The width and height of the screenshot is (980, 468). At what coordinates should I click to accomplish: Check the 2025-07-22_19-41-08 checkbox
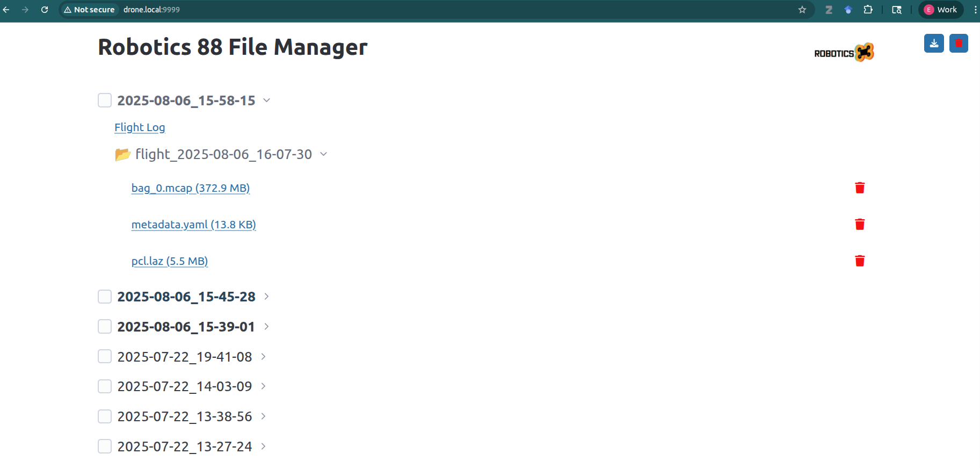point(104,356)
